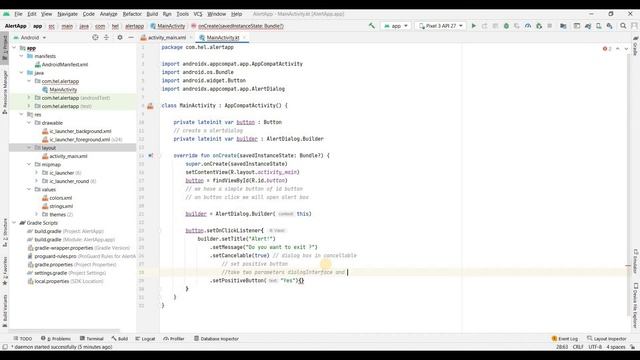This screenshot has height=360, width=640.
Task: Open the Pixel 3 API 27 device dropdown
Action: pos(441,26)
